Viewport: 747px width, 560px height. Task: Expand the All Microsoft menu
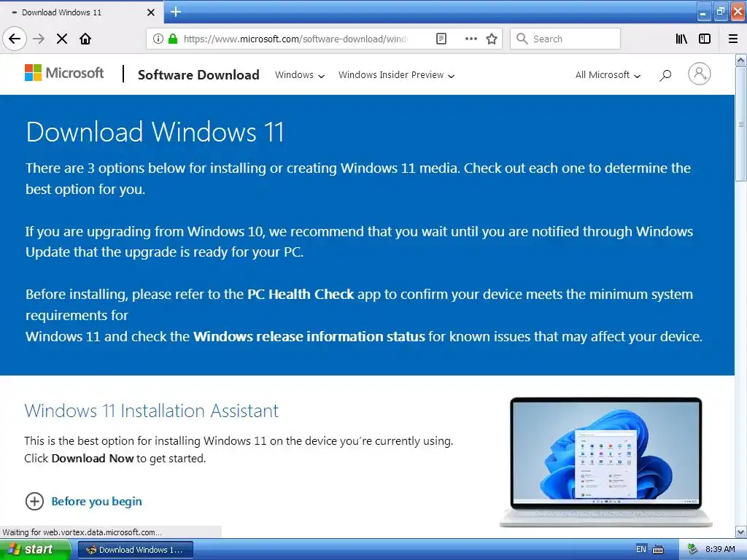pos(608,75)
